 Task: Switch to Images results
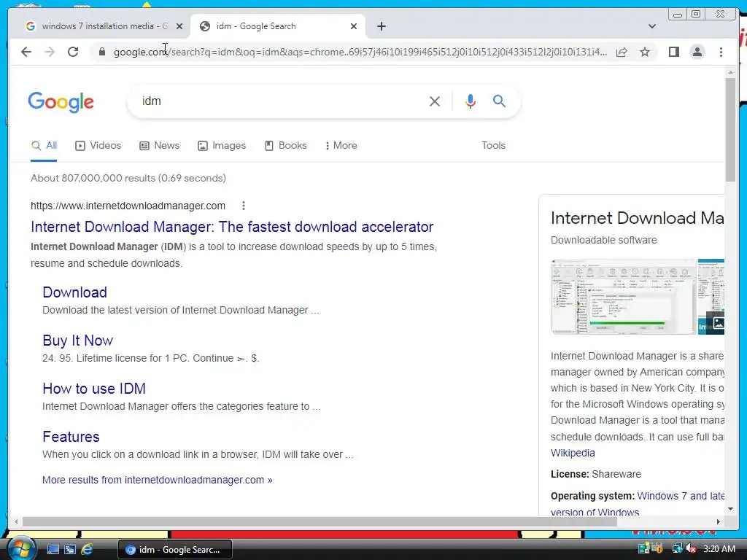pos(222,146)
